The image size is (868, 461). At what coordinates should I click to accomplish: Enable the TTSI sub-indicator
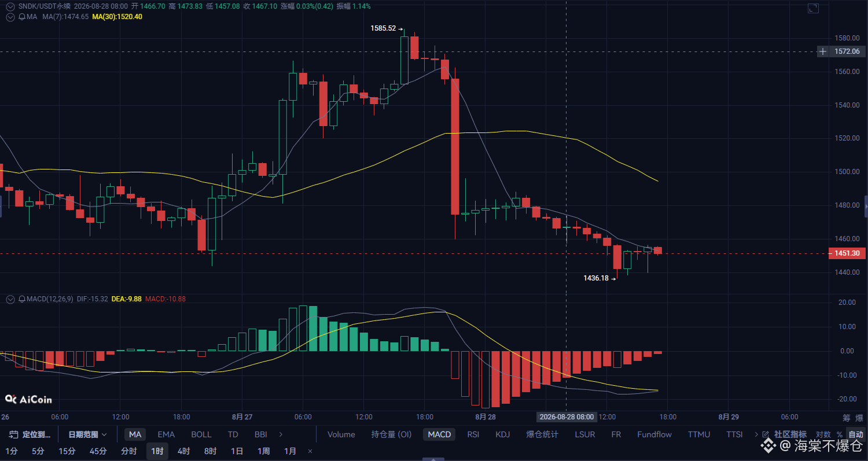click(734, 434)
